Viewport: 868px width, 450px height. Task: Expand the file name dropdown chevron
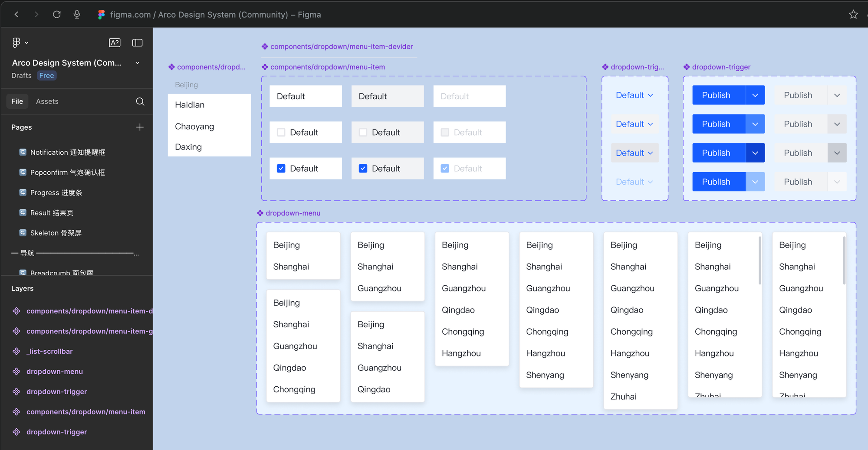[138, 63]
